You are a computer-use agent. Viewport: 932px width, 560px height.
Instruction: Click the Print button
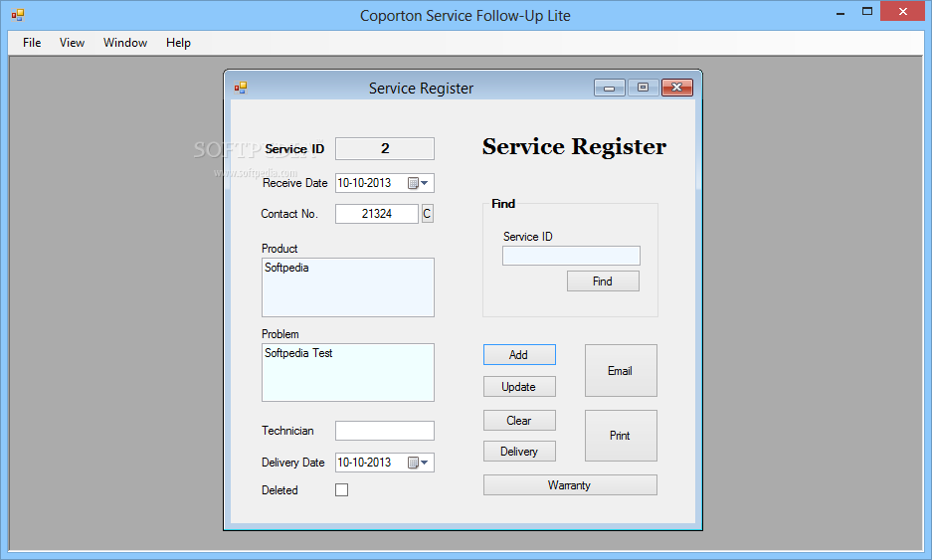pos(621,436)
